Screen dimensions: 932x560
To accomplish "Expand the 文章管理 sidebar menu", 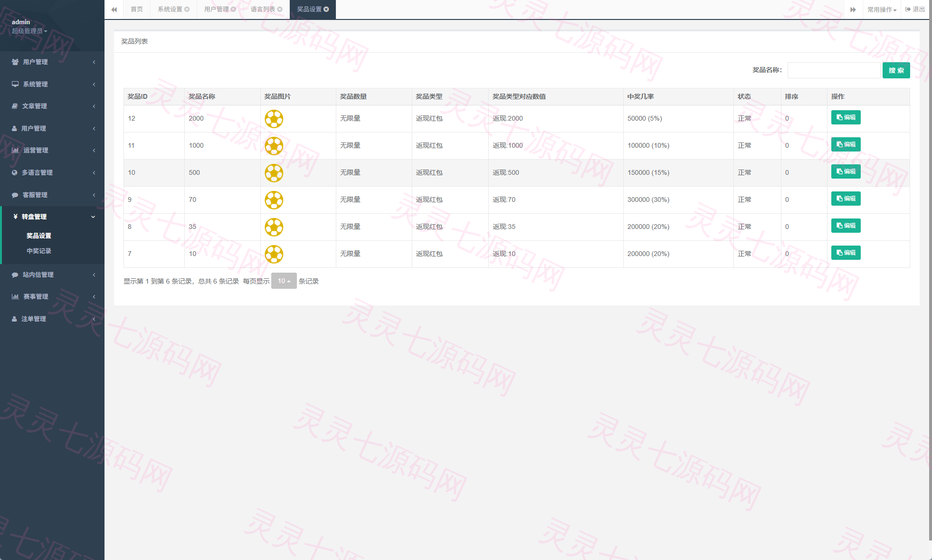I will click(x=52, y=106).
